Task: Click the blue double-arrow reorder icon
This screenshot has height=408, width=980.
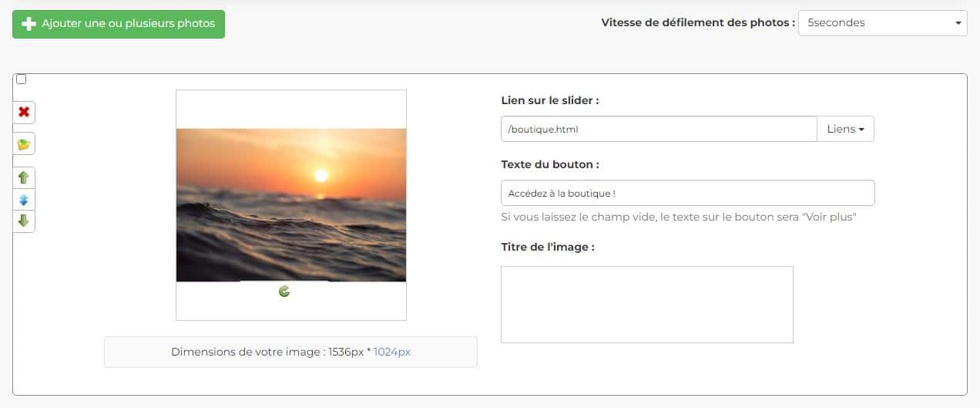Action: [24, 200]
